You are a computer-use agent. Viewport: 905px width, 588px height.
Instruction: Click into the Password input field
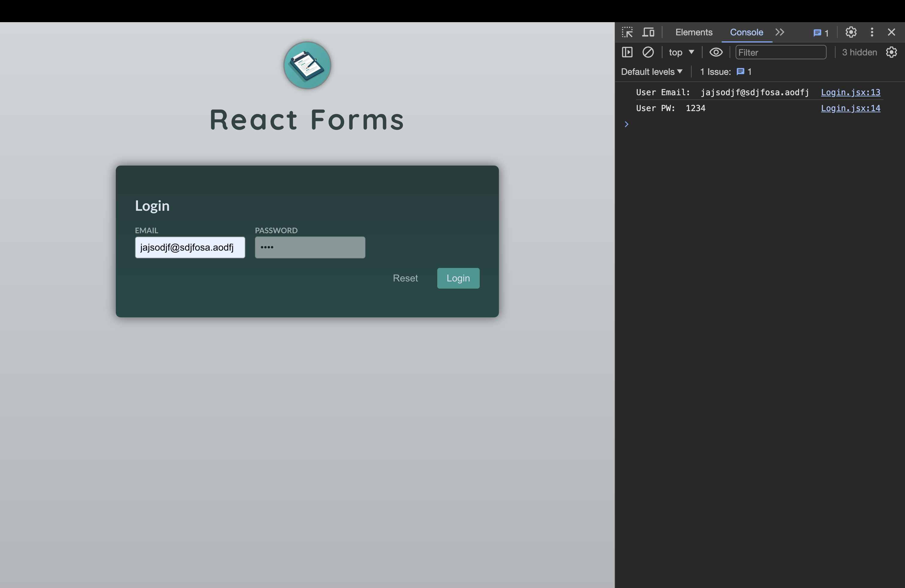tap(310, 248)
